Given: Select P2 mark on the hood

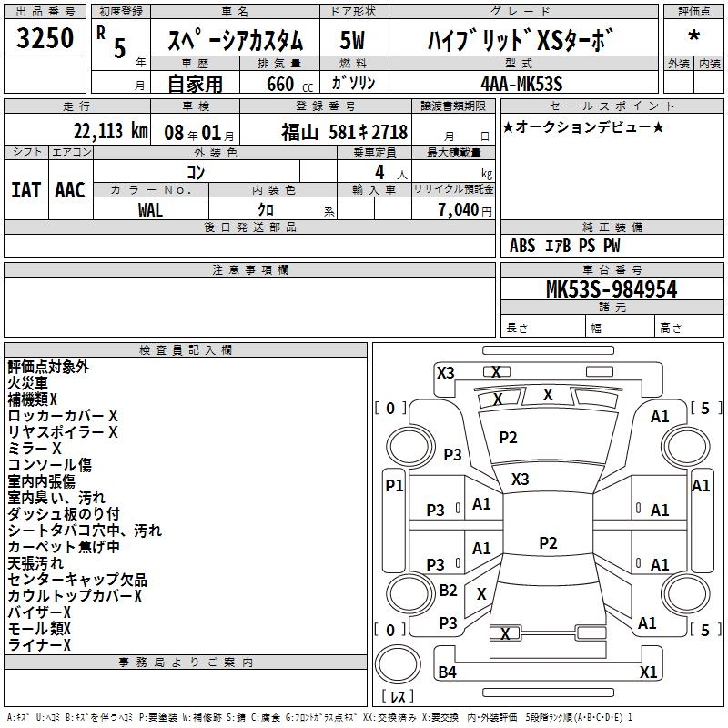Looking at the screenshot, I should coord(508,438).
